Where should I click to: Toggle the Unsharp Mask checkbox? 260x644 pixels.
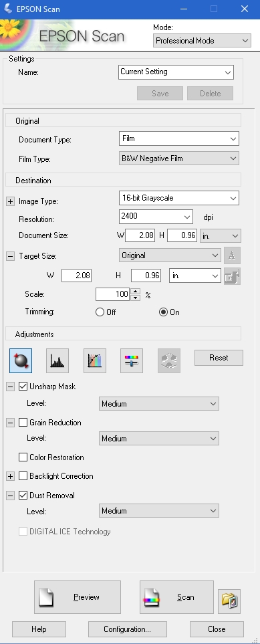tap(23, 387)
